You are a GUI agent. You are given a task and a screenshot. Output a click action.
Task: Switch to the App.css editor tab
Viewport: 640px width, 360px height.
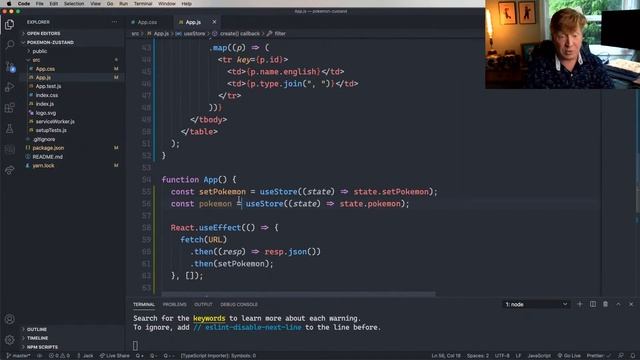point(147,22)
